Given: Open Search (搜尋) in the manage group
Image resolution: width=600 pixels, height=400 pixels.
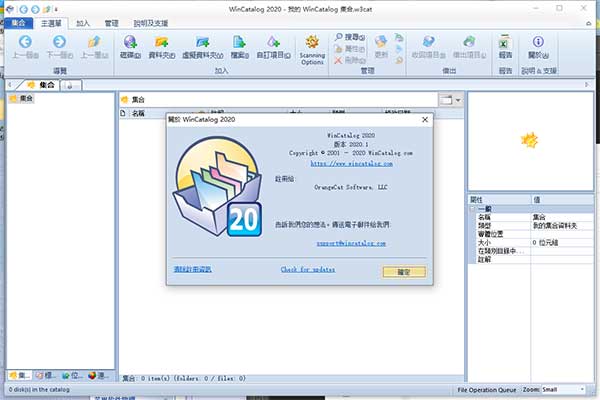Looking at the screenshot, I should coord(350,37).
